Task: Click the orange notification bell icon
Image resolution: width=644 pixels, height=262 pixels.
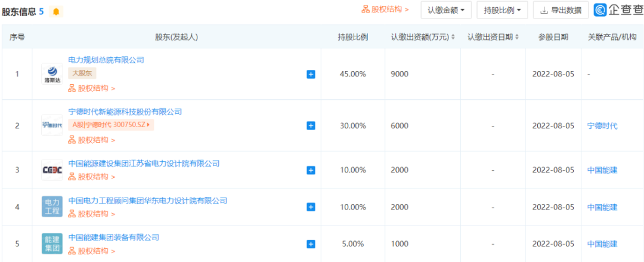Action: (x=56, y=11)
